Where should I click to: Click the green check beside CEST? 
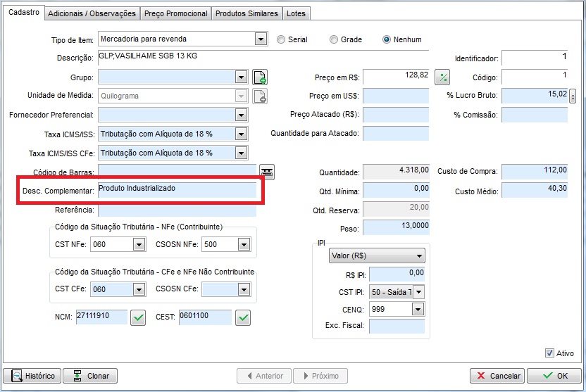(x=242, y=318)
